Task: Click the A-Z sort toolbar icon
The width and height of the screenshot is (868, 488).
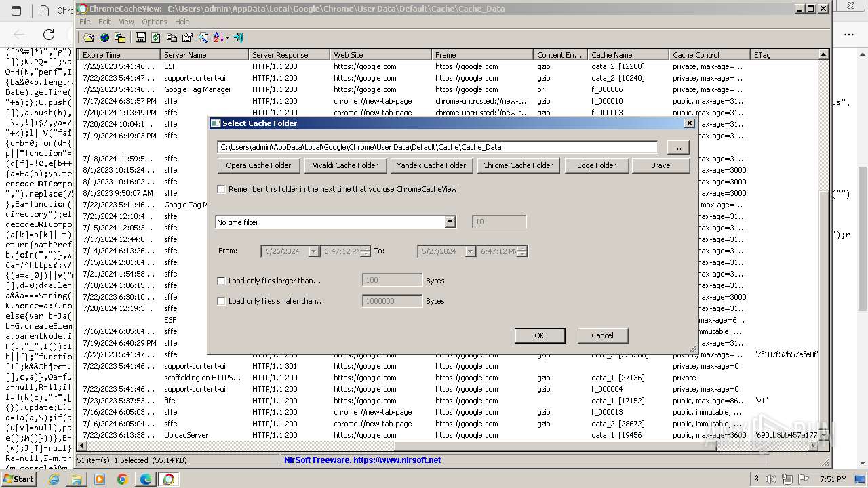Action: [218, 38]
